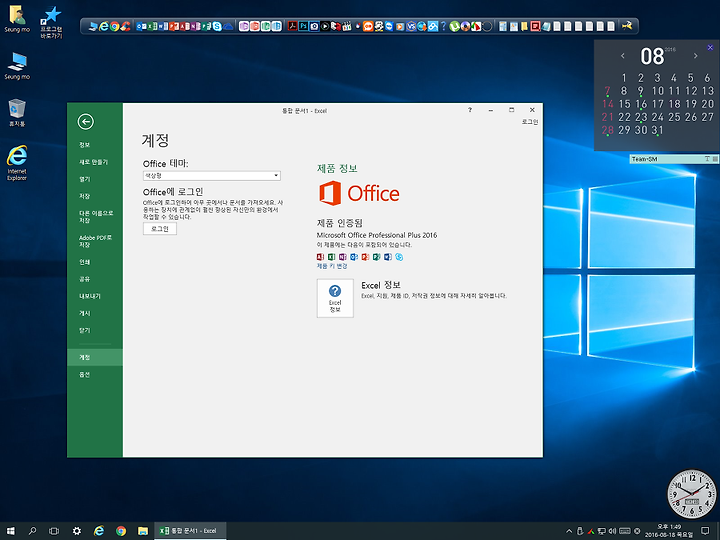The height and width of the screenshot is (540, 720).
Task: Click 제품 키 변경 link
Action: (x=332, y=266)
